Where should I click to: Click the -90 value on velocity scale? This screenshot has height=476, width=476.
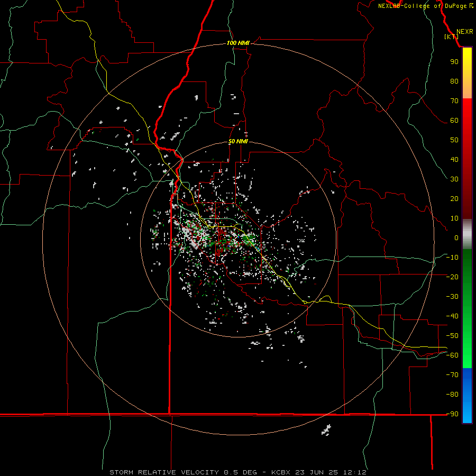point(452,414)
